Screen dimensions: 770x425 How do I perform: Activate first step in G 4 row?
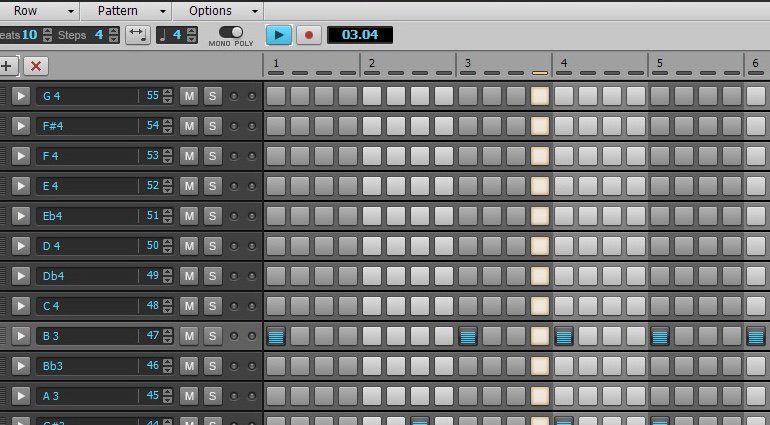[276, 96]
